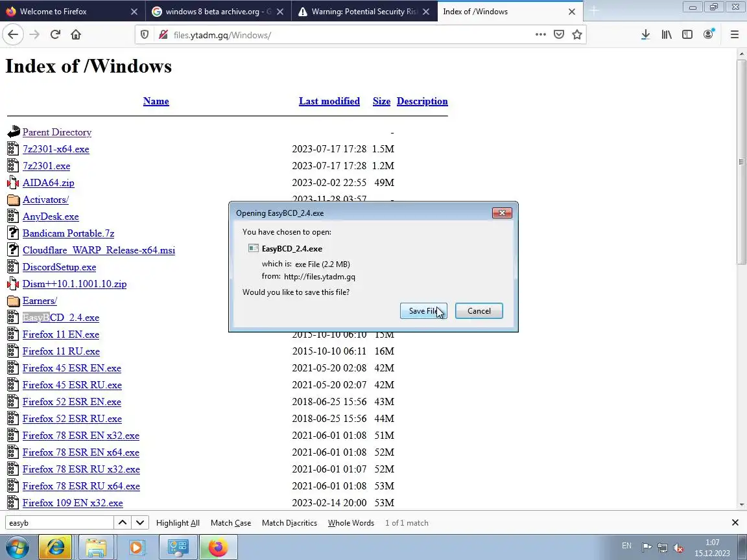Screen dimensions: 747x560
Task: Open the Earners/ folder link
Action: [x=40, y=301]
